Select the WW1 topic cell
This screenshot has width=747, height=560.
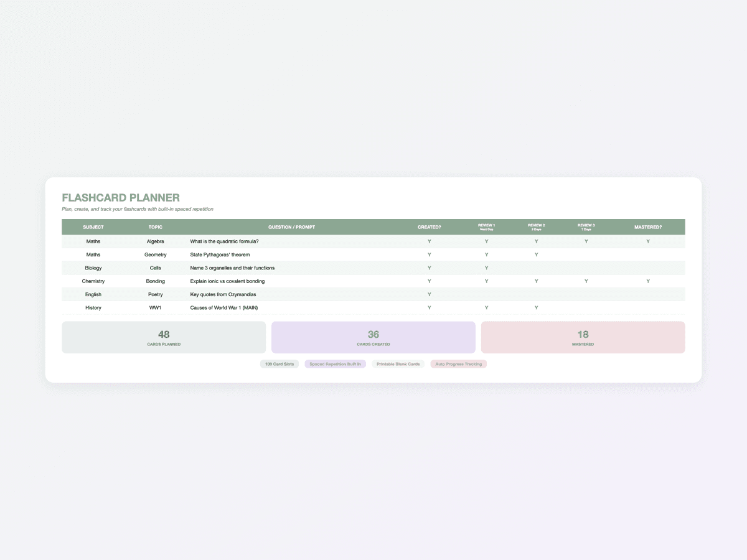coord(156,308)
